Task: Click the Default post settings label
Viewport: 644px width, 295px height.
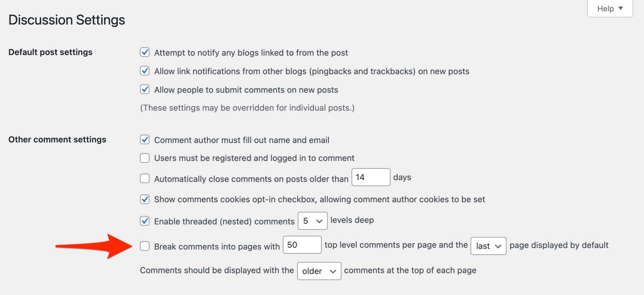Action: point(50,52)
